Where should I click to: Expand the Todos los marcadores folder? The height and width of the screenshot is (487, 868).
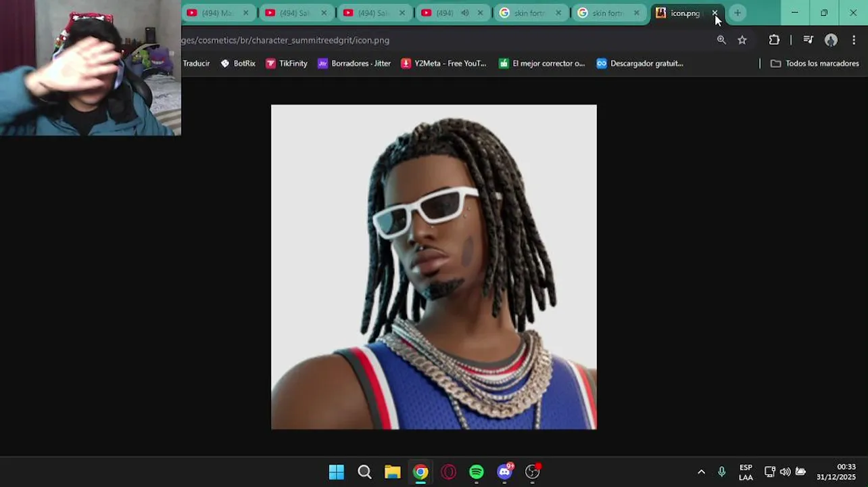click(x=815, y=64)
